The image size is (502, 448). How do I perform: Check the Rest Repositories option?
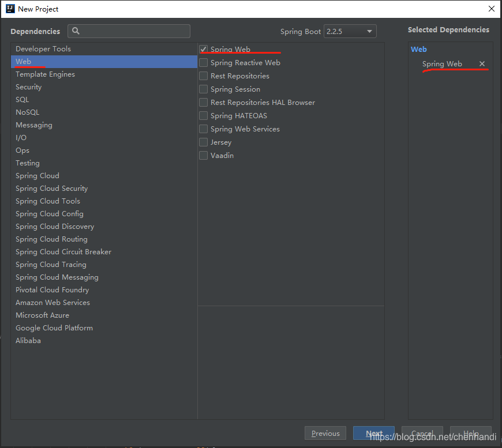point(203,76)
